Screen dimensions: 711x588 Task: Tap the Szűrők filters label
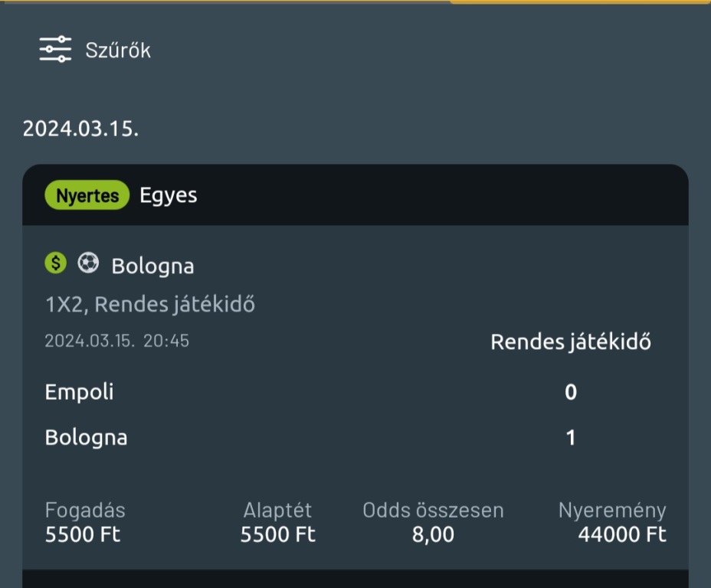coord(118,51)
